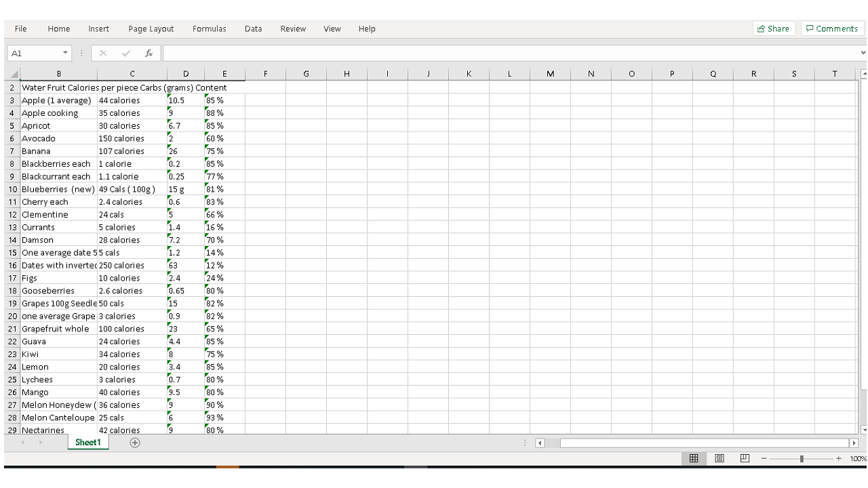The width and height of the screenshot is (868, 488).
Task: Select the 'Blackberries each' cell
Action: tap(59, 164)
